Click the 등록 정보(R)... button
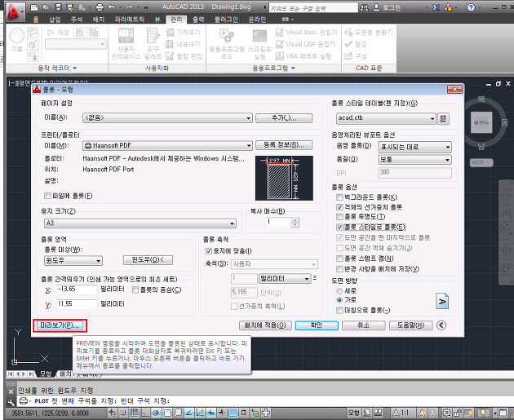Viewport: 514px width, 420px height. (x=284, y=145)
